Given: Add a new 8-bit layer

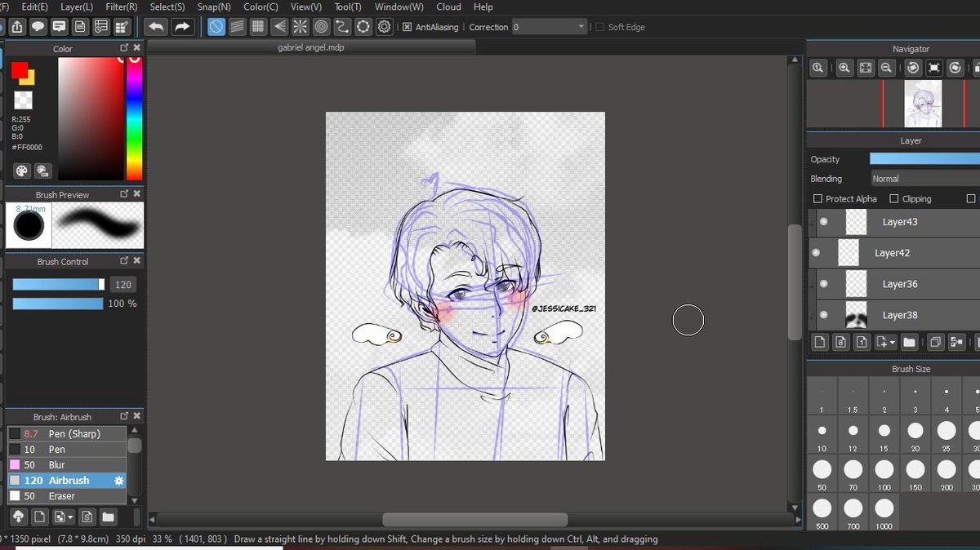Looking at the screenshot, I should [840, 343].
